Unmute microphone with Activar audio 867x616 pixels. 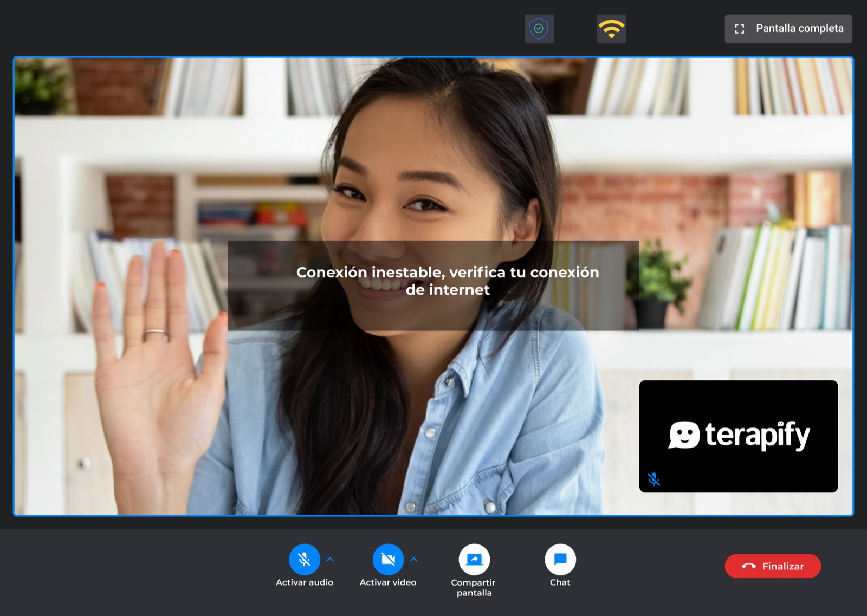tap(305, 560)
